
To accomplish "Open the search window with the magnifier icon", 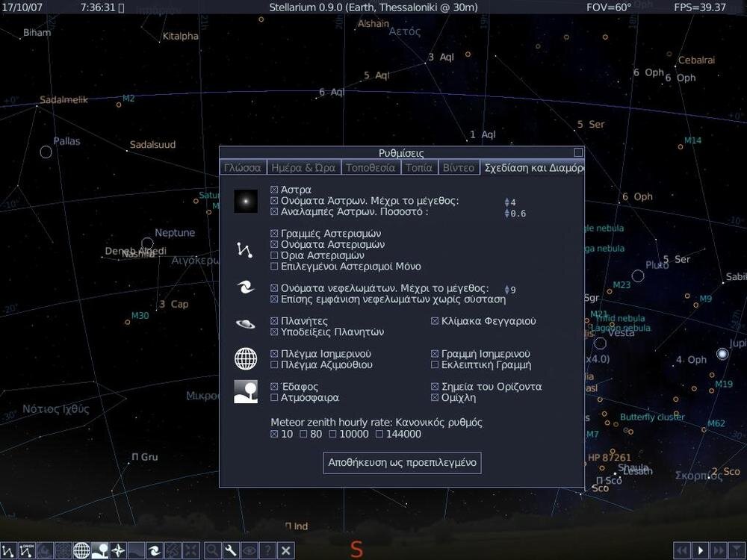I will pos(212,550).
